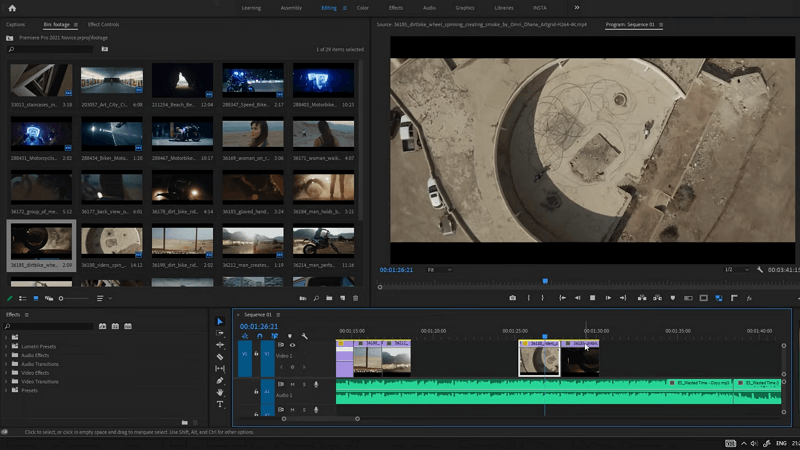The image size is (800, 450).
Task: Open Sequence 01 panel menu
Action: [x=278, y=315]
